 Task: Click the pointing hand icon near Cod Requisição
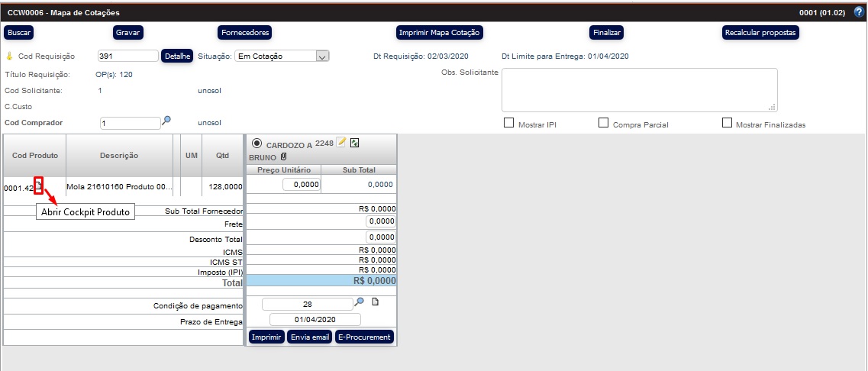pos(9,56)
